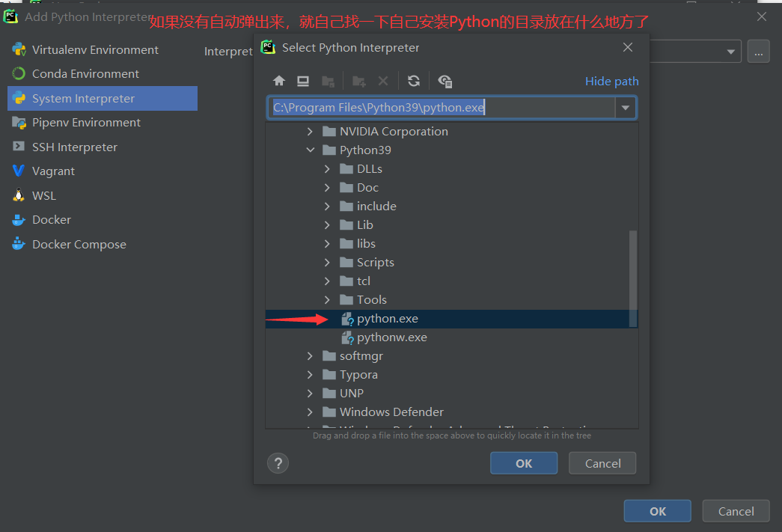Click the New Folder toolbar icon
Screen dimensions: 782x532
[x=359, y=81]
